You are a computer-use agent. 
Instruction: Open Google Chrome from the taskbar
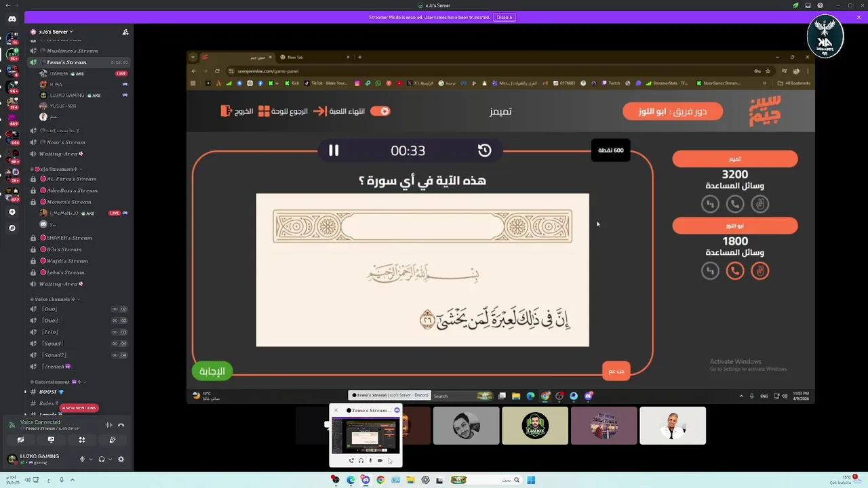point(380,480)
